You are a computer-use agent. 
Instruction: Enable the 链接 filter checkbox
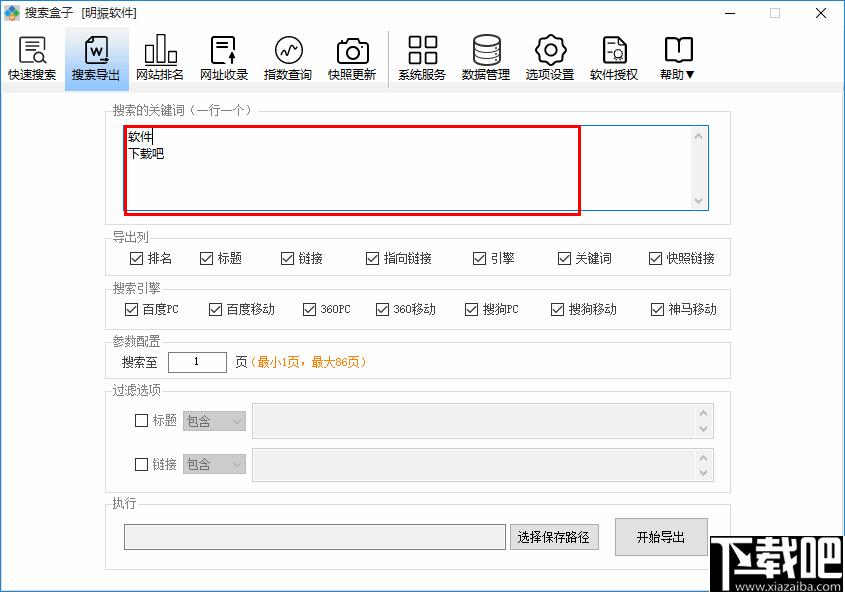pyautogui.click(x=141, y=464)
